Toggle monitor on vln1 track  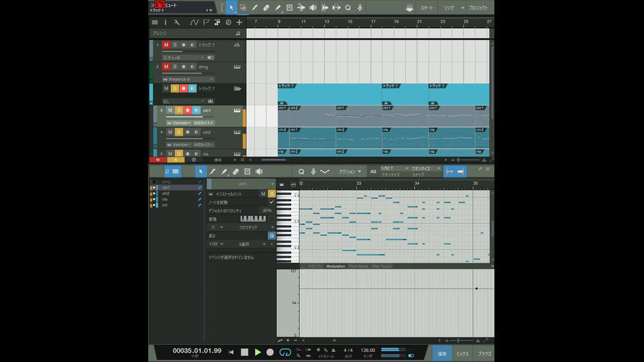point(197,110)
